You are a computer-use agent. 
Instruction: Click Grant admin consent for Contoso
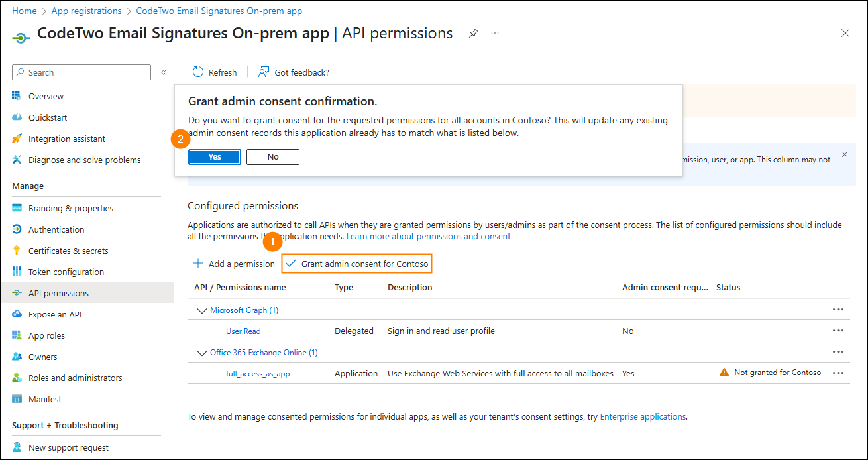pos(357,264)
